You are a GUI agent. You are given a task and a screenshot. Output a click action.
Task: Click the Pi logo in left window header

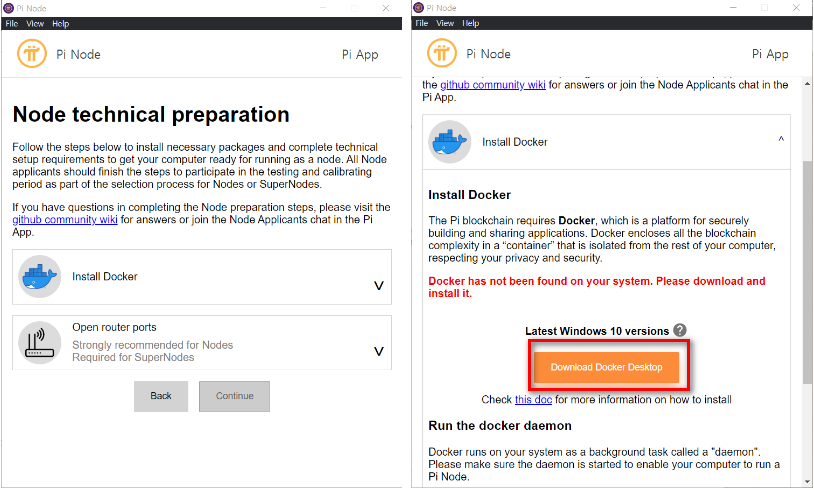click(32, 53)
